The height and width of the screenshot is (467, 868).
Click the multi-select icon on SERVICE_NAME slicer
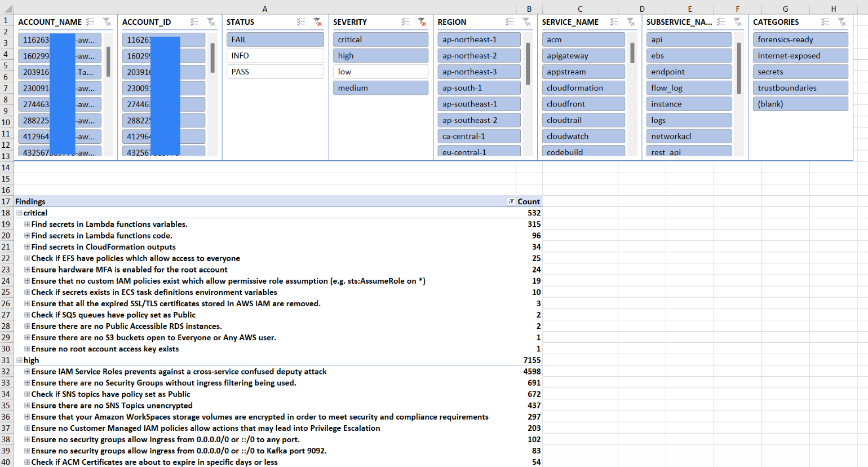pyautogui.click(x=614, y=22)
